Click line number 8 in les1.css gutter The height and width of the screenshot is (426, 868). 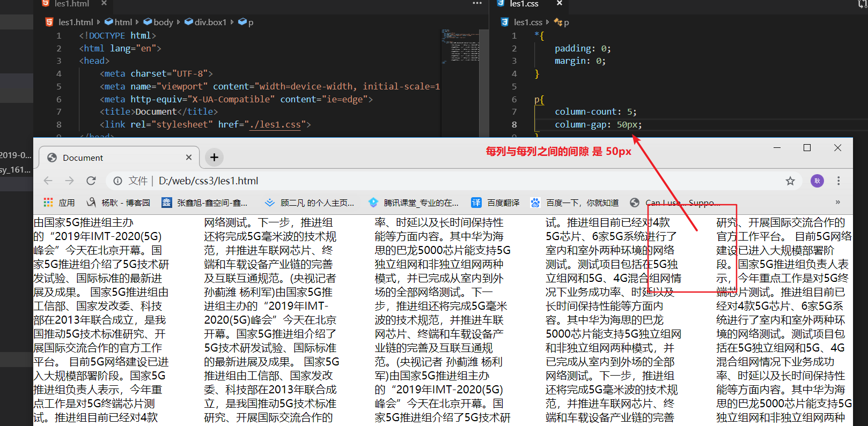pos(514,124)
